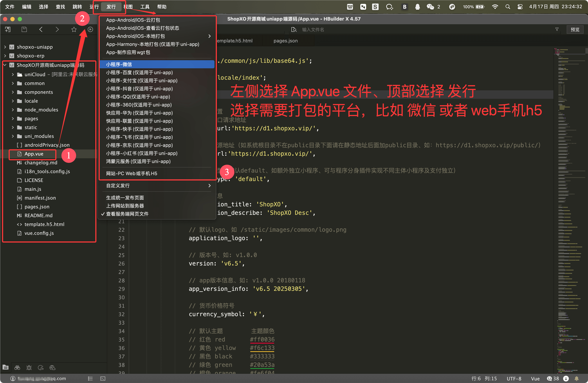Click the UTF-8 encoding in status bar
The width and height of the screenshot is (588, 383).
(x=514, y=378)
